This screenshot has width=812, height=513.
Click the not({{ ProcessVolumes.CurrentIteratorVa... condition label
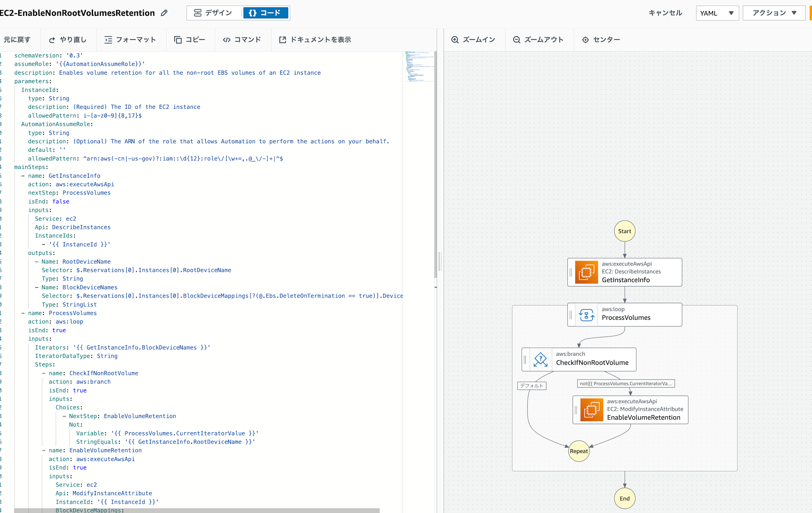point(626,384)
